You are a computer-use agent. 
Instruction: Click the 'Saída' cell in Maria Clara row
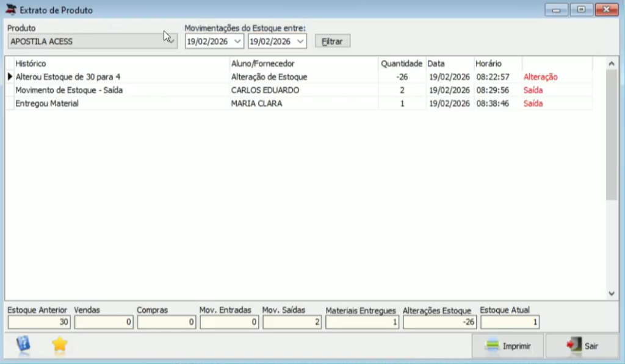click(557, 103)
